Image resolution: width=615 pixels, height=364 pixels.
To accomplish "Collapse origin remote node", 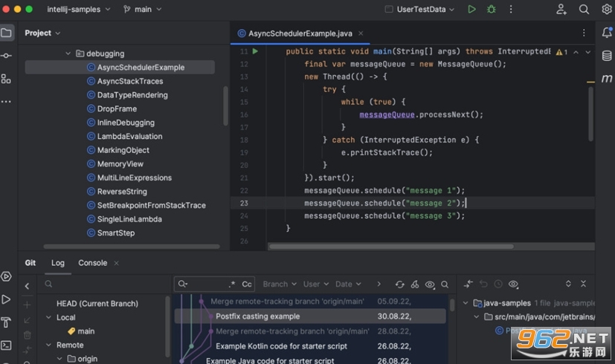I will pos(59,359).
